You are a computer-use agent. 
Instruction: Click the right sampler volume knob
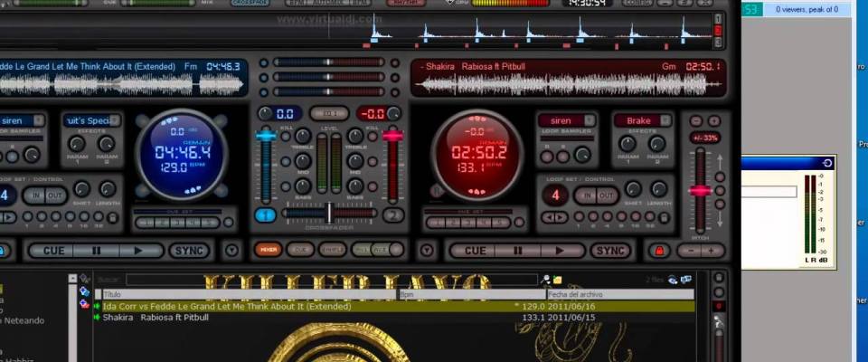581,155
